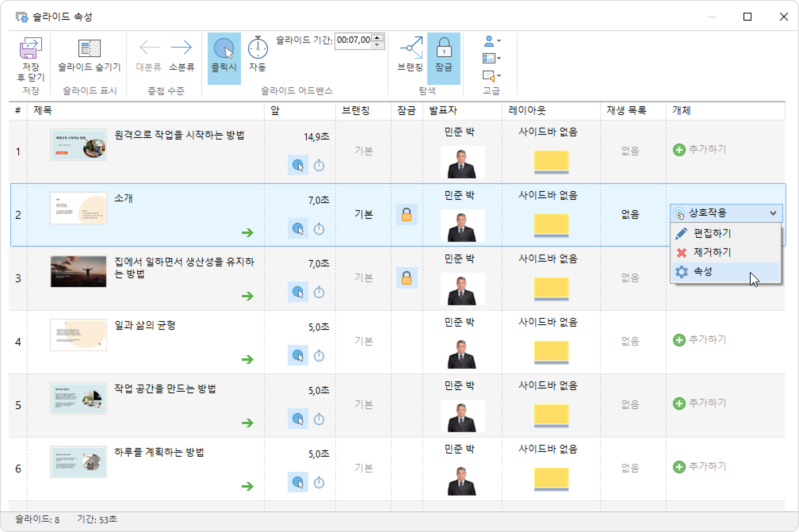Screen dimensions: 799x532
Task: Click the yellow layout swatch on slide 4
Action: (x=551, y=351)
